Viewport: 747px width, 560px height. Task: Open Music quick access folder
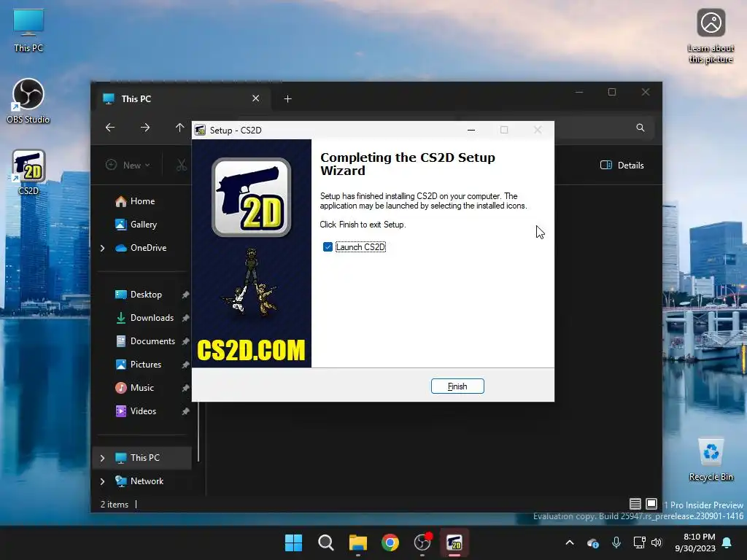pyautogui.click(x=142, y=388)
